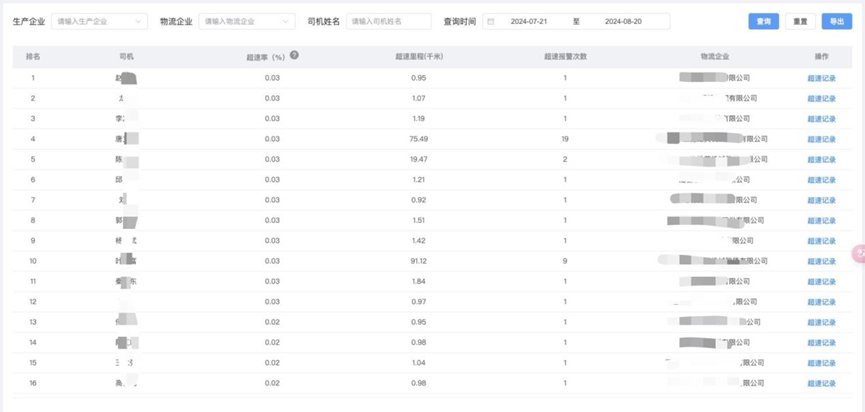Click the pink floating widget icon
The height and width of the screenshot is (412, 865).
click(859, 253)
